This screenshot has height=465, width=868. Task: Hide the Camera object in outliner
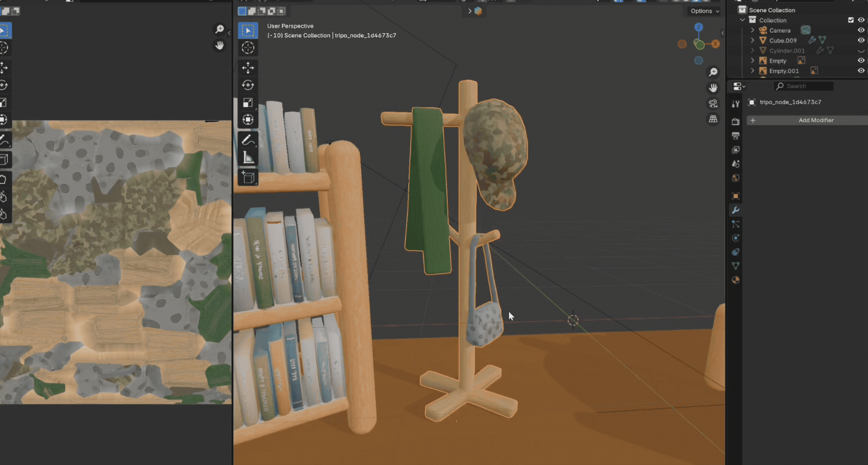[x=861, y=30]
